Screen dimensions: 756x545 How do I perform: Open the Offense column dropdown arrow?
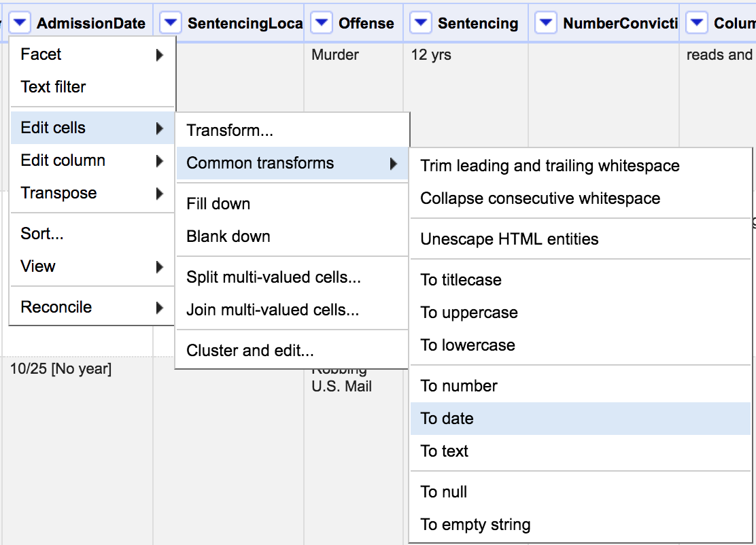(x=322, y=24)
